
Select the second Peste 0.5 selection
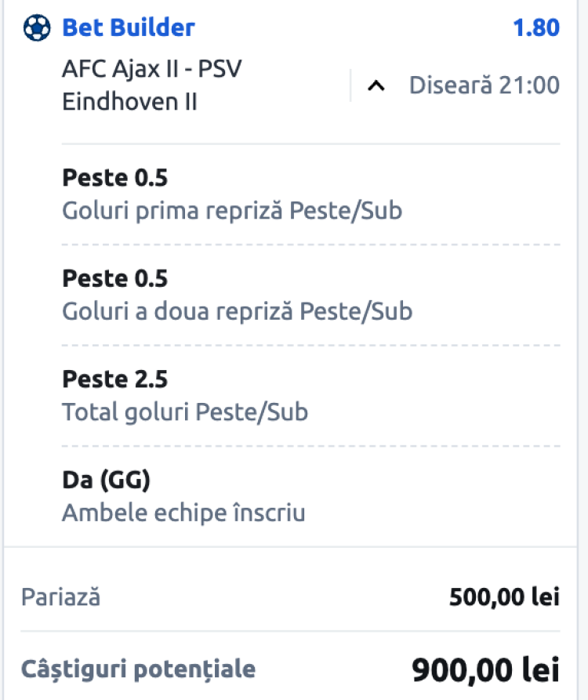(114, 278)
